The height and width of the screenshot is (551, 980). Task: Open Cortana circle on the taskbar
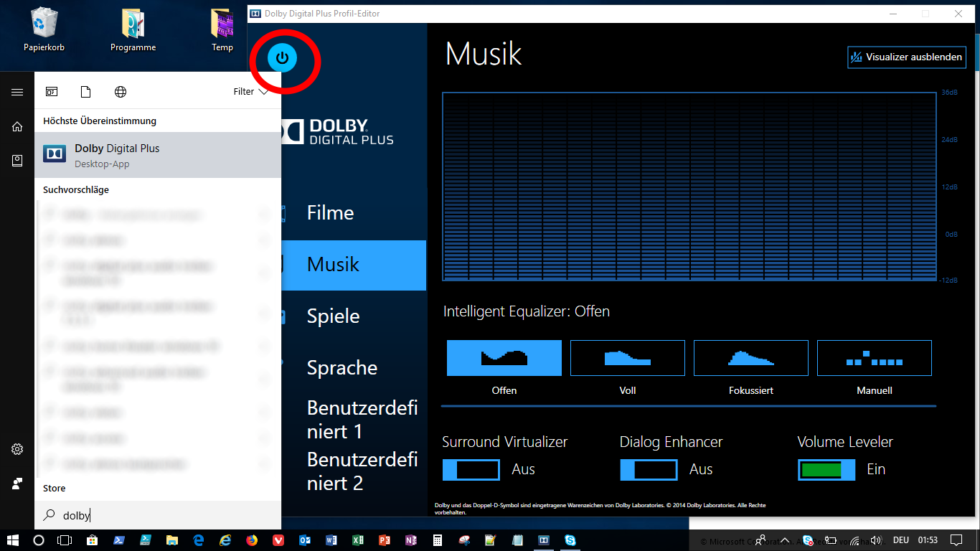pos(39,540)
